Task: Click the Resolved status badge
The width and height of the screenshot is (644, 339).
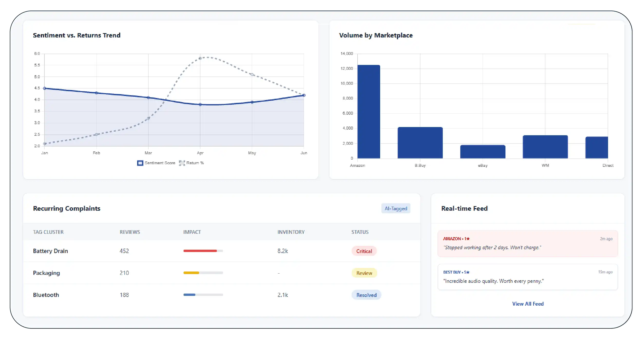Action: coord(366,295)
